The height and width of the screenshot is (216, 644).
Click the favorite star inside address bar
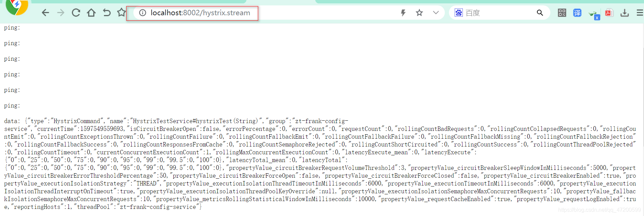point(419,13)
